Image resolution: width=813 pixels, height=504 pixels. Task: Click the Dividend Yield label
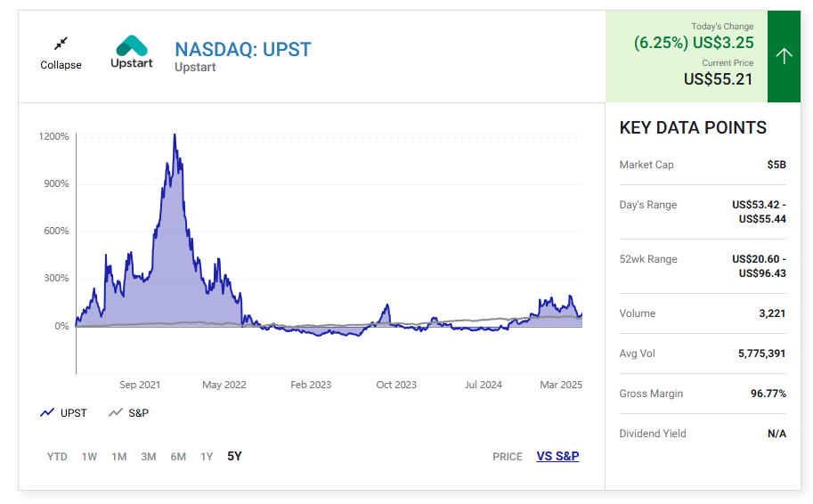tap(652, 434)
